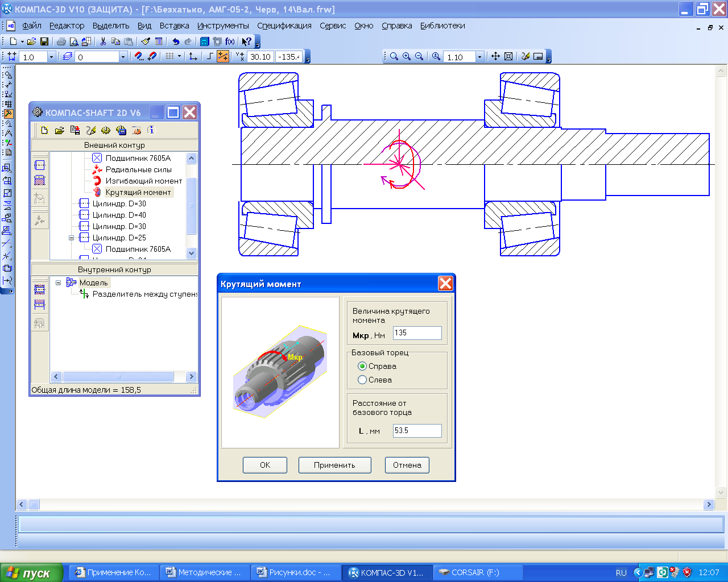The height and width of the screenshot is (582, 728).
Task: Click the X coordinate field showing 30.10
Action: coord(260,57)
